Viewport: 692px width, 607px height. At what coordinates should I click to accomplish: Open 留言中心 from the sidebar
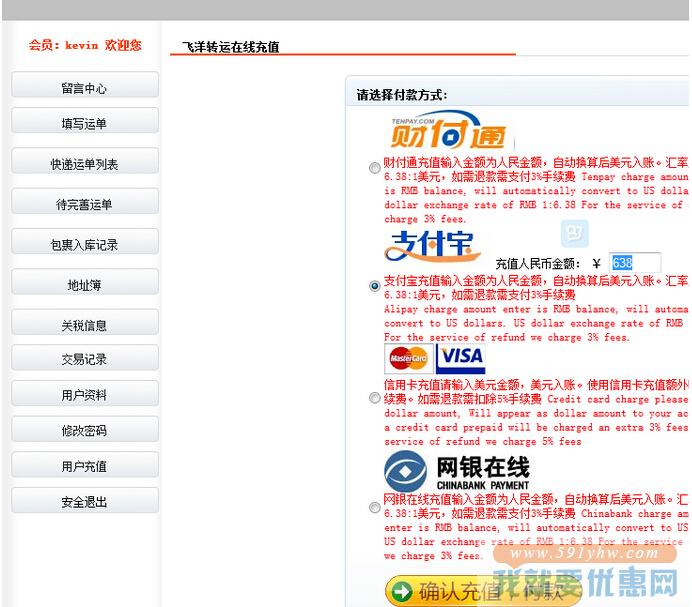[x=85, y=84]
